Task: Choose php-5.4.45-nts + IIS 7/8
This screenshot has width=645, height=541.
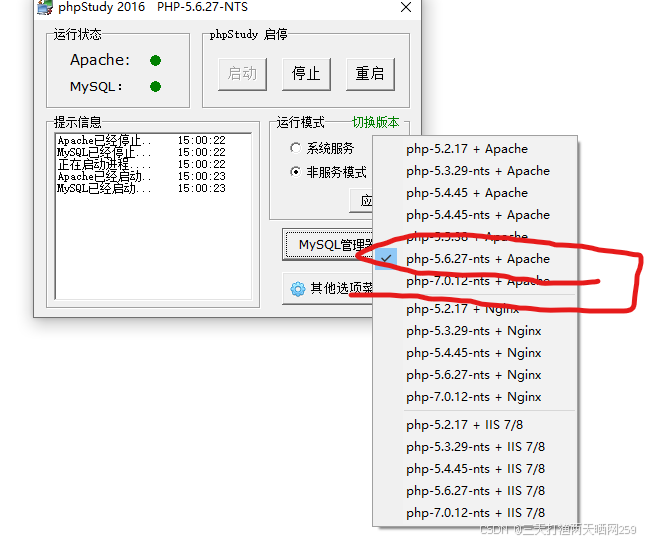Action: 475,469
